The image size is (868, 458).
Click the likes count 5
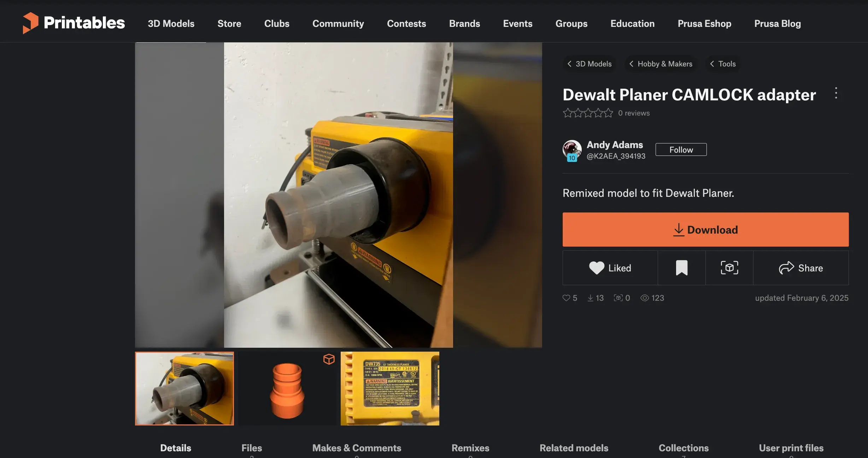570,298
